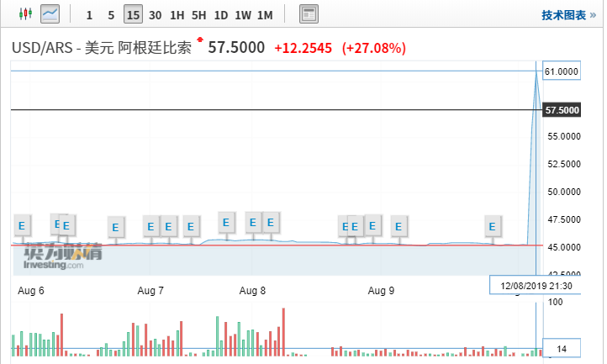
Task: Select the 30 minute interval
Action: coord(155,15)
